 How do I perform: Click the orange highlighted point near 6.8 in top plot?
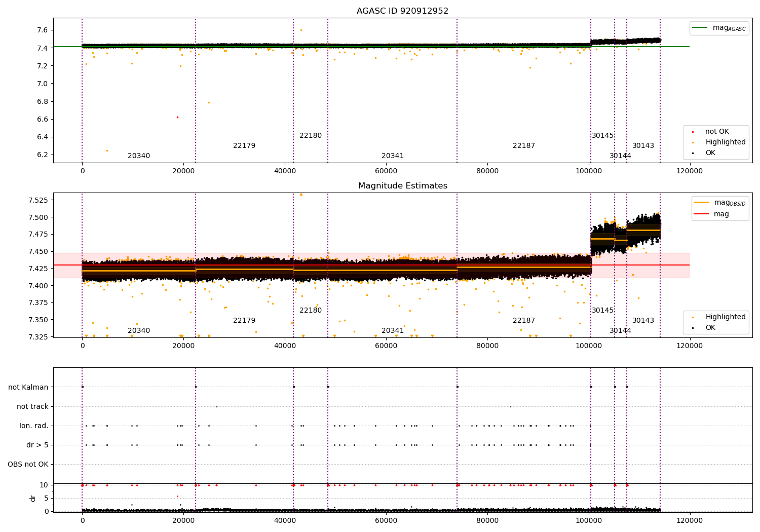pos(209,102)
